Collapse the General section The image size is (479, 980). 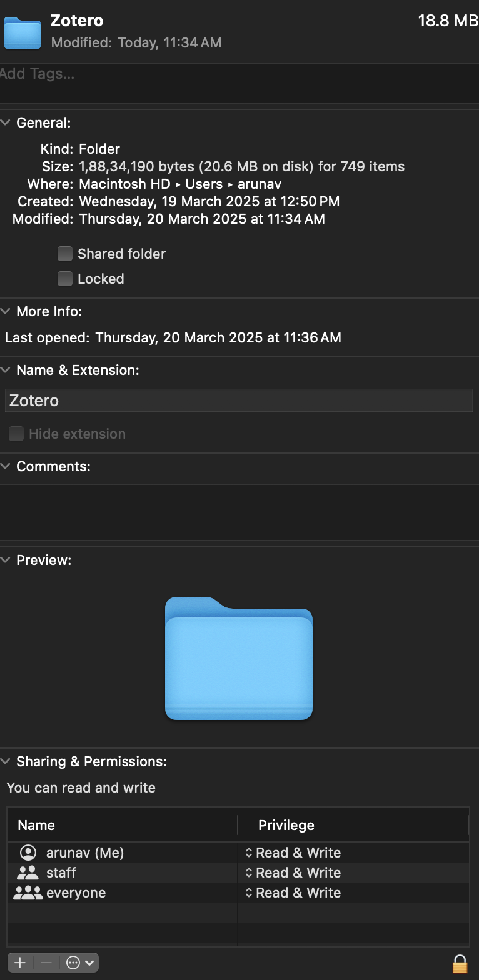tap(6, 122)
